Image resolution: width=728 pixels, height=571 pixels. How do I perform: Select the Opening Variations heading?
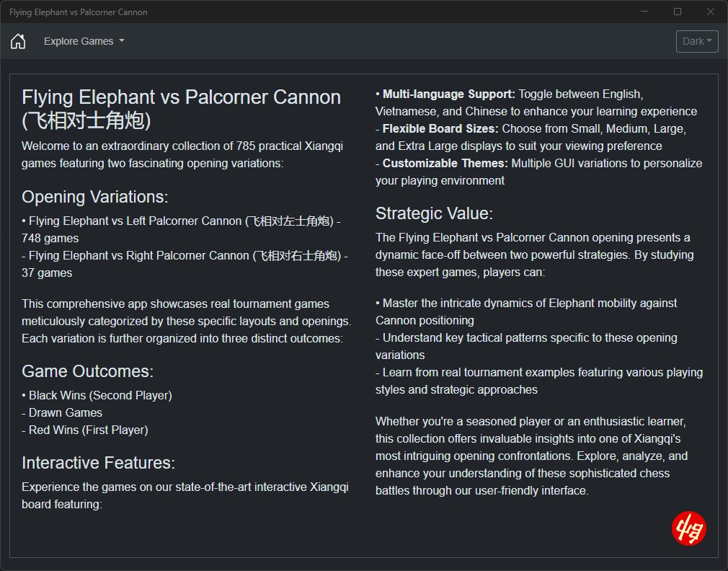94,197
